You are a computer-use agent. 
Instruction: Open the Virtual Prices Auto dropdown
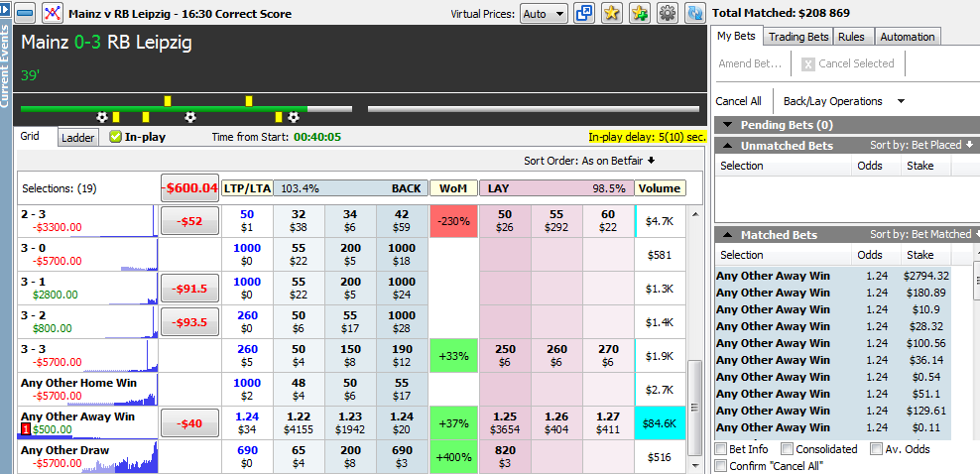click(544, 13)
